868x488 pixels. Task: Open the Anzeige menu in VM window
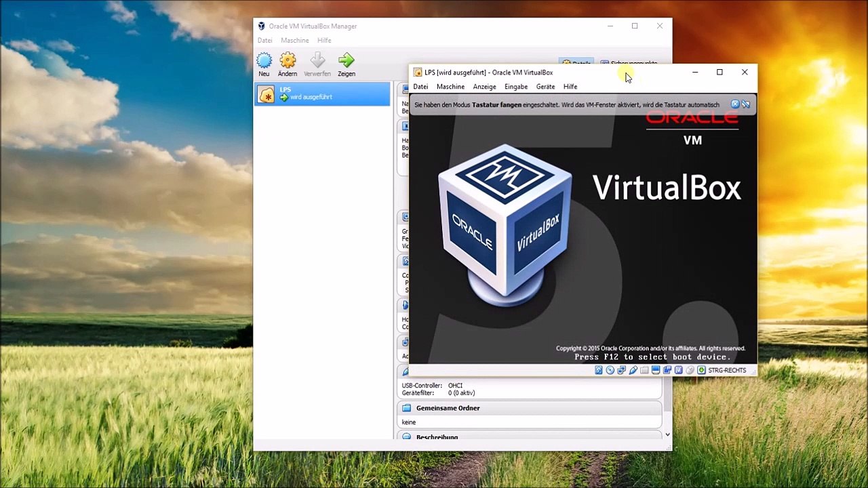click(x=484, y=87)
